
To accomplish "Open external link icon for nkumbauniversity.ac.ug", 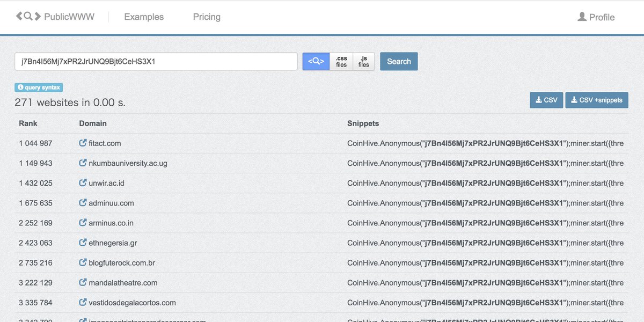I will pos(83,163).
